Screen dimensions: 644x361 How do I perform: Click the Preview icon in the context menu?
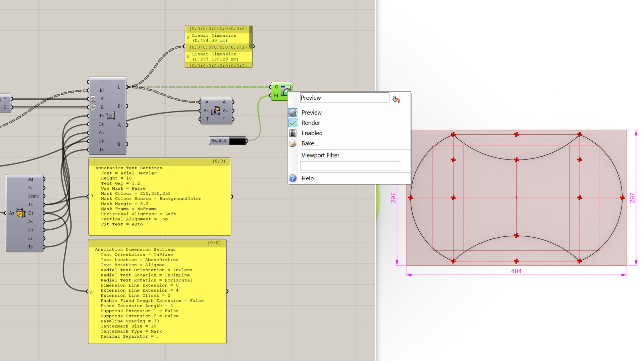coord(293,112)
